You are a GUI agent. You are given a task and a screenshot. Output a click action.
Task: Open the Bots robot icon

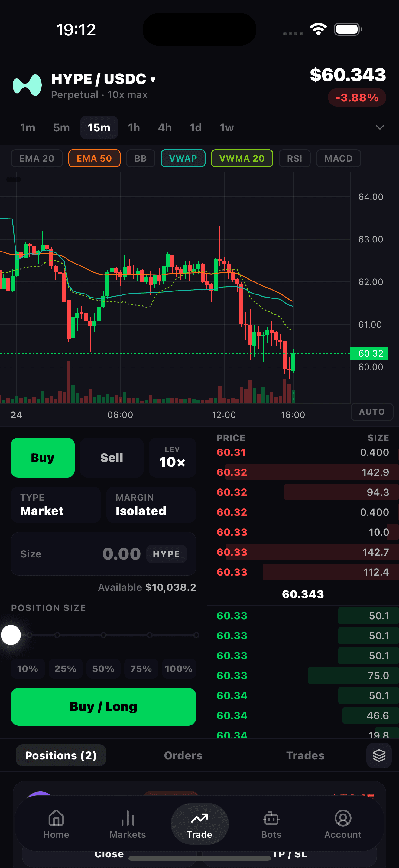(x=271, y=818)
